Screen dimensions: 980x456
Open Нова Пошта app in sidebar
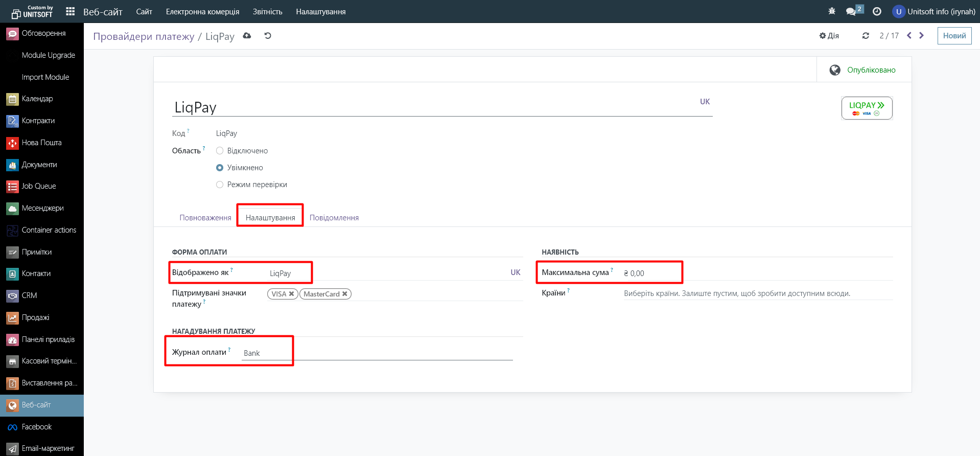41,143
